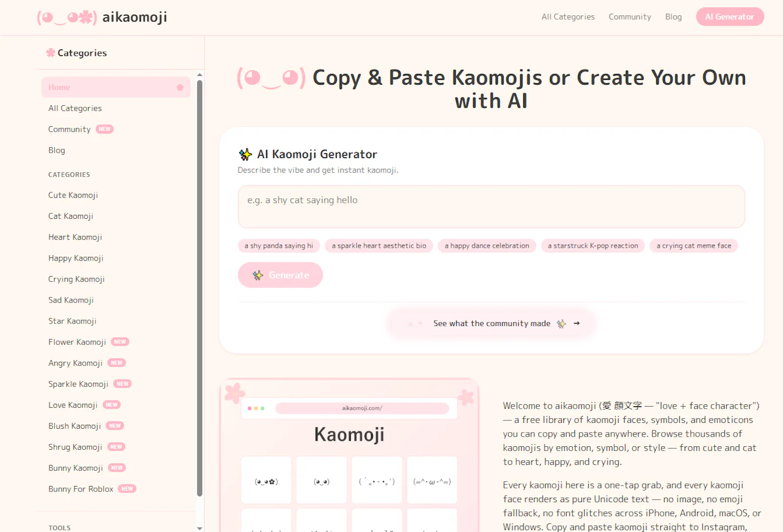This screenshot has height=532, width=783.
Task: Open AI Generator from the top bar
Action: (x=730, y=17)
